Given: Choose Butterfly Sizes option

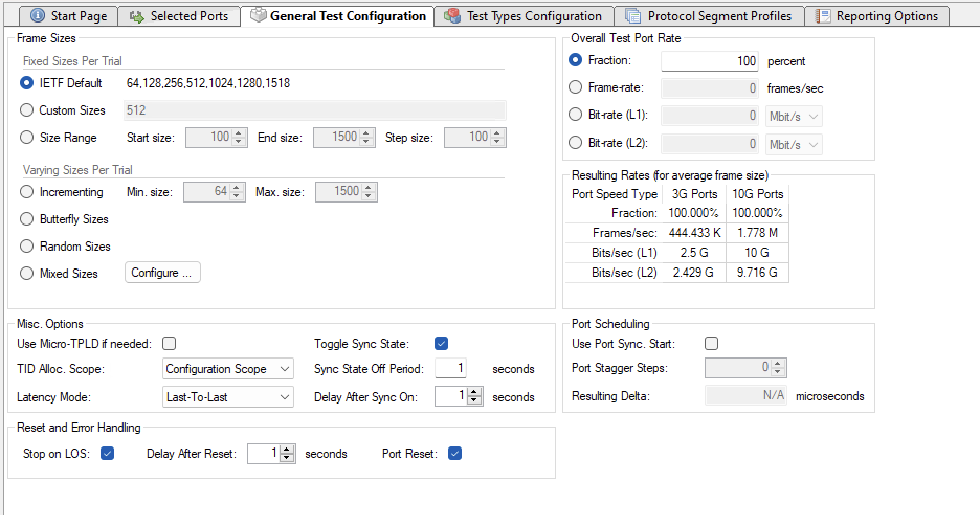Looking at the screenshot, I should [27, 219].
